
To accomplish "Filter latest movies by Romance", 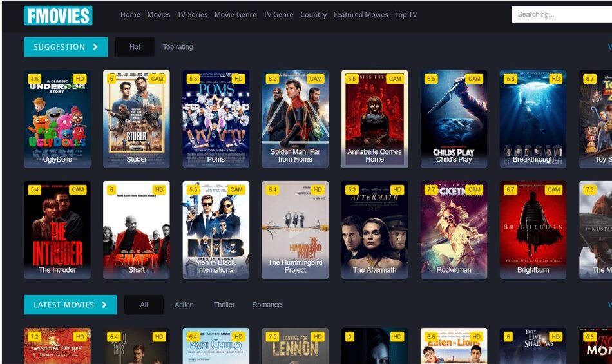I will [267, 305].
